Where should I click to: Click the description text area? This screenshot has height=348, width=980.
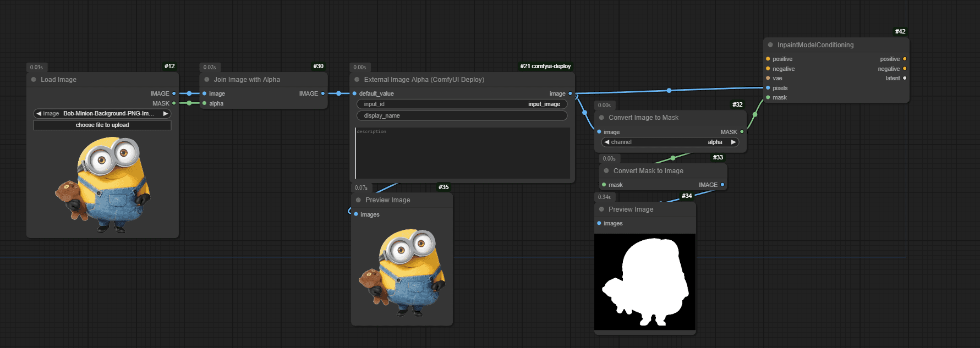point(462,153)
